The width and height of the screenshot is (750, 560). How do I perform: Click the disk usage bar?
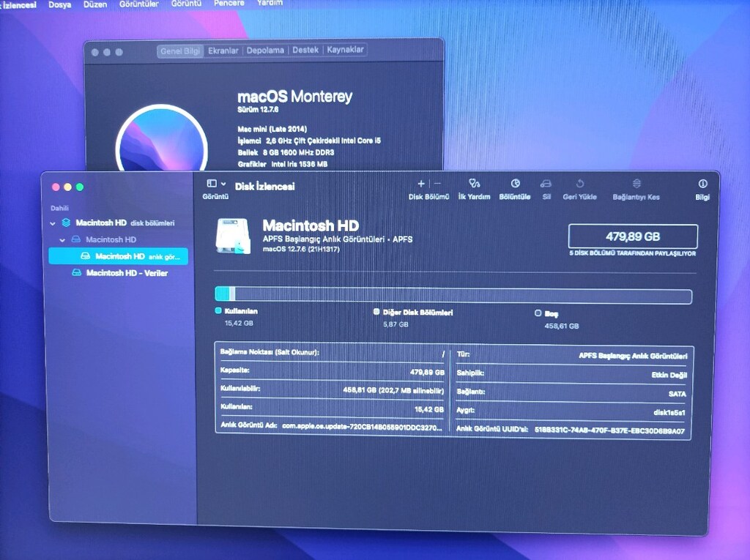[453, 294]
